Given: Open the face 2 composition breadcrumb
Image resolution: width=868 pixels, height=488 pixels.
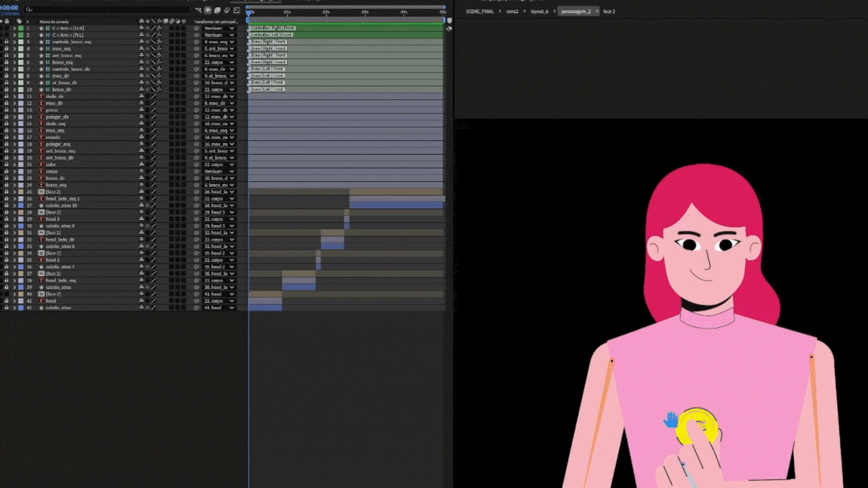Looking at the screenshot, I should (x=609, y=11).
